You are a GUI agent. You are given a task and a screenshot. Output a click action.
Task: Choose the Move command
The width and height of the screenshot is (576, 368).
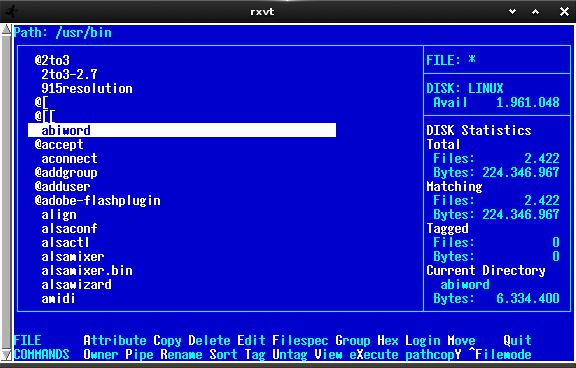(x=461, y=340)
